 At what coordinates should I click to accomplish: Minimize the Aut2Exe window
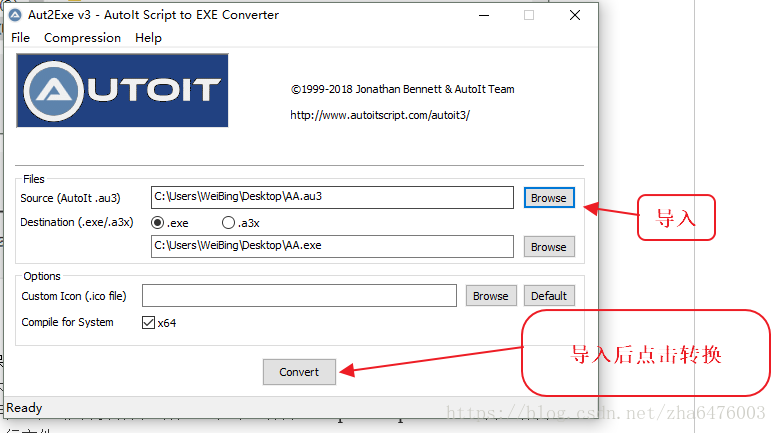click(x=484, y=15)
